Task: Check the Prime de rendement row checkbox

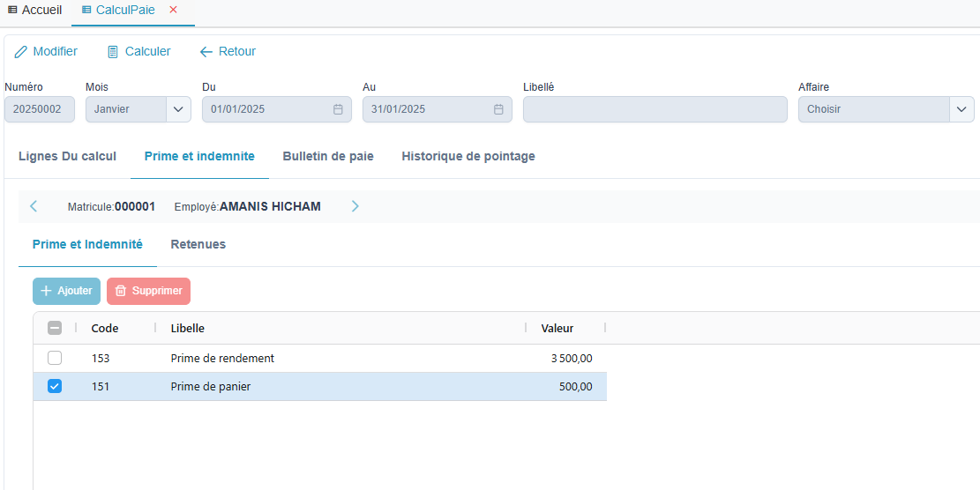Action: point(55,358)
